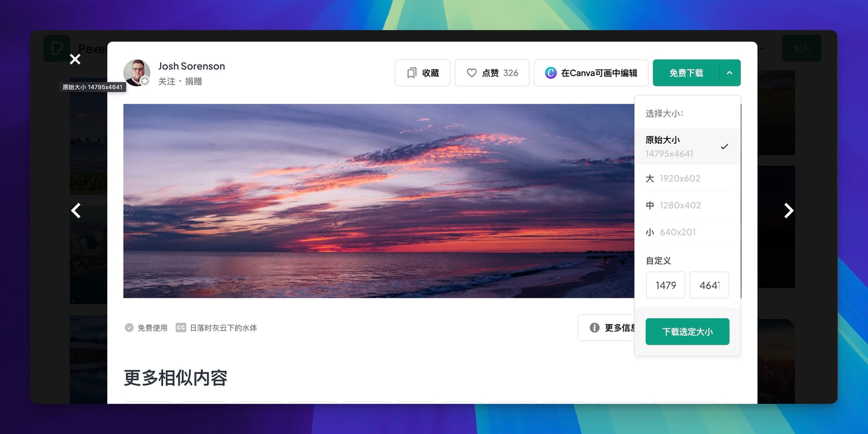Image resolution: width=868 pixels, height=434 pixels.
Task: Follow the photographer via 关注 link
Action: click(x=167, y=81)
